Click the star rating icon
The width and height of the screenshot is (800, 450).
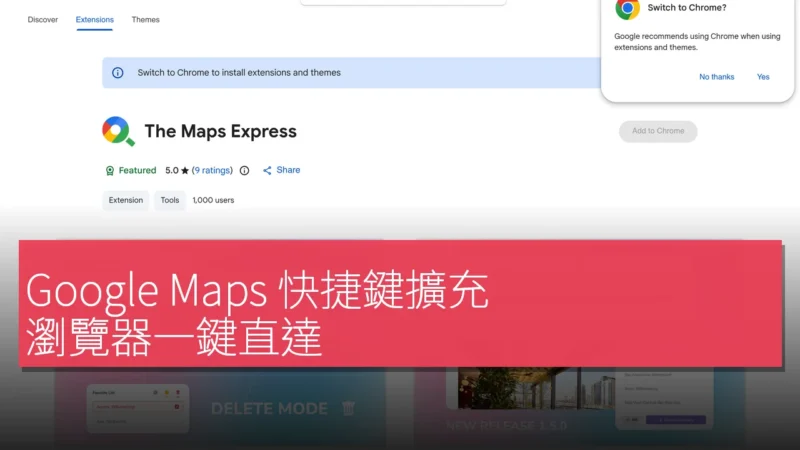tap(185, 170)
